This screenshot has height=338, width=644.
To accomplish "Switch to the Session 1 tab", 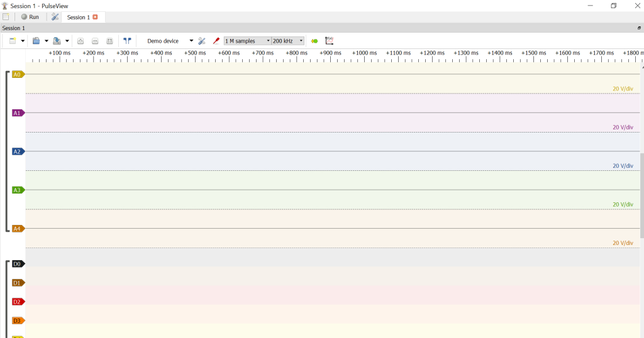I will click(78, 17).
